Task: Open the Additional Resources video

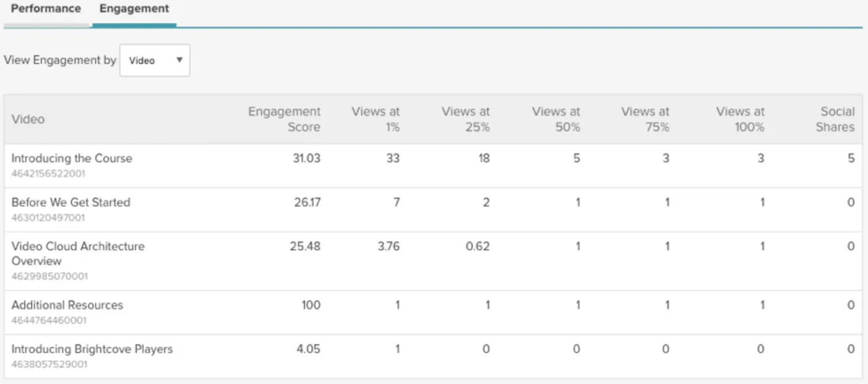Action: click(67, 305)
